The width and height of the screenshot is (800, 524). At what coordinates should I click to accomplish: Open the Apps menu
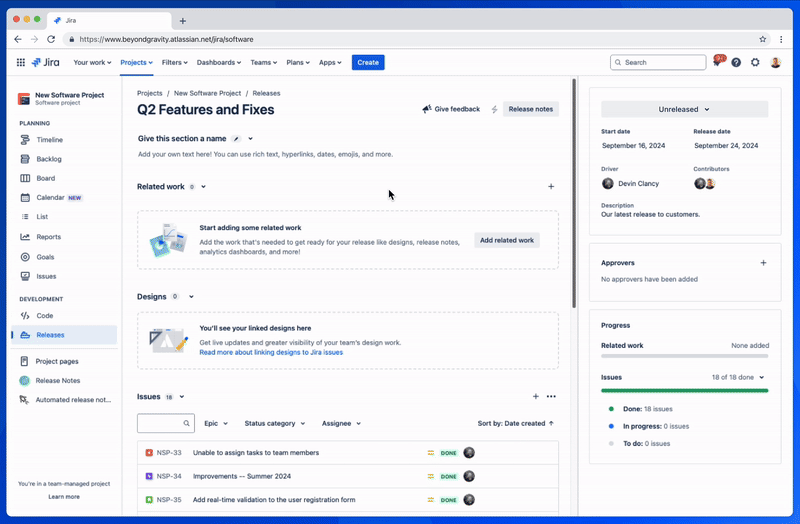pos(330,62)
